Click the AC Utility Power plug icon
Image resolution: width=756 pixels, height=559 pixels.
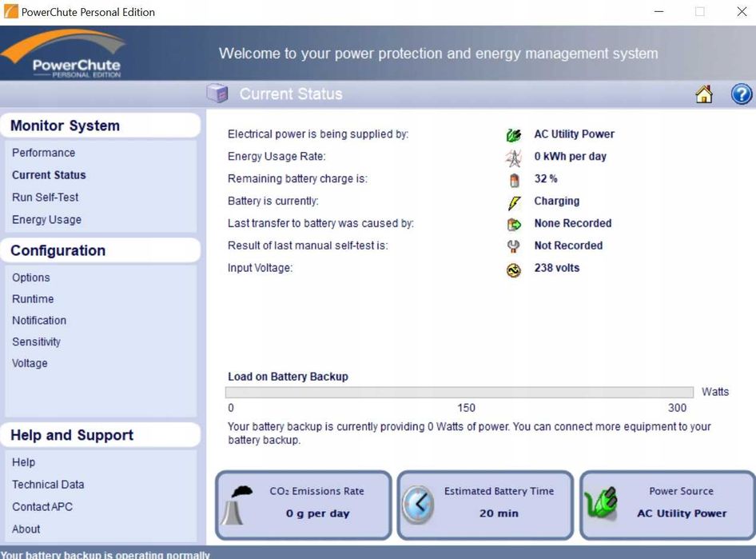[514, 135]
